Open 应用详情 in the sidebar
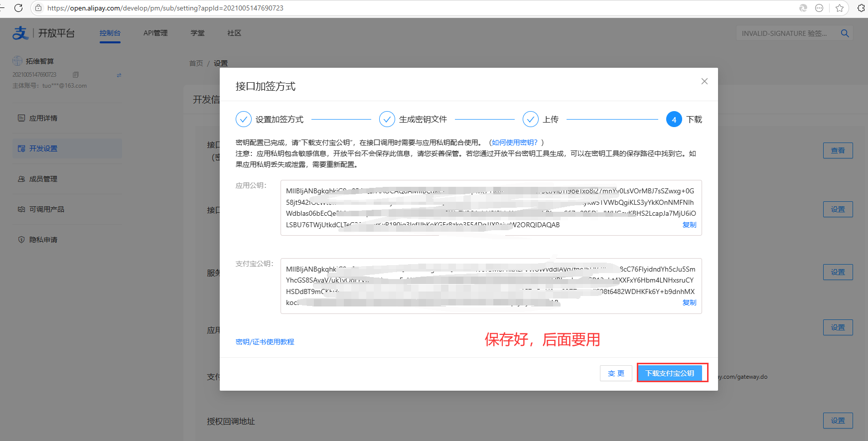The height and width of the screenshot is (441, 868). [x=67, y=118]
